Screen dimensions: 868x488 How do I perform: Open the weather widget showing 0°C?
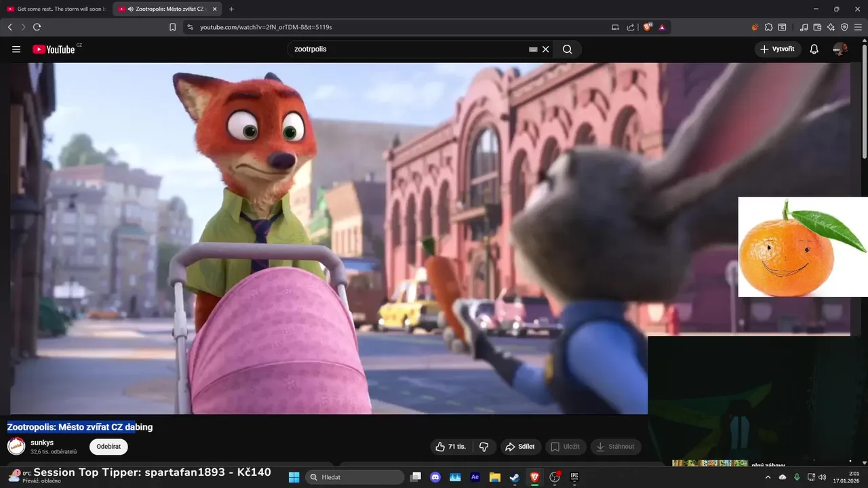click(34, 476)
